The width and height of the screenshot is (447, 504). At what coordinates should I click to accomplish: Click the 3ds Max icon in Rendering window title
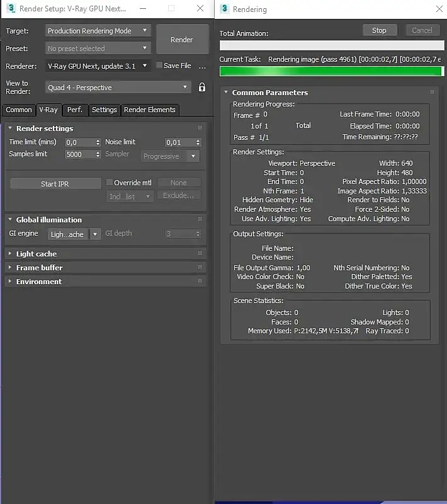(x=225, y=9)
